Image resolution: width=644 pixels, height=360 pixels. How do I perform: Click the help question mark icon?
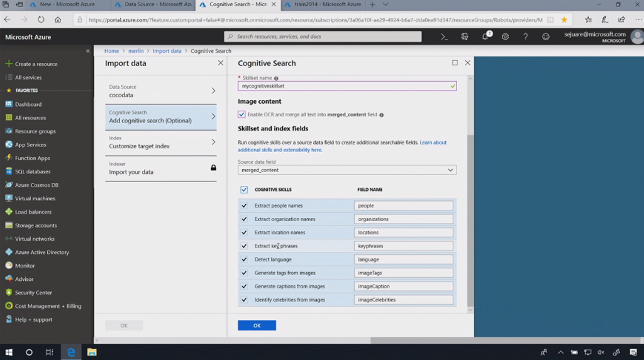(x=526, y=37)
